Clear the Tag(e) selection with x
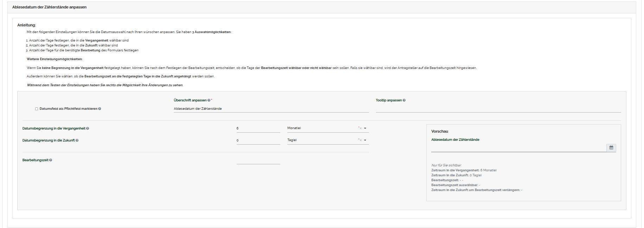The height and width of the screenshot is (228, 644). coord(361,140)
